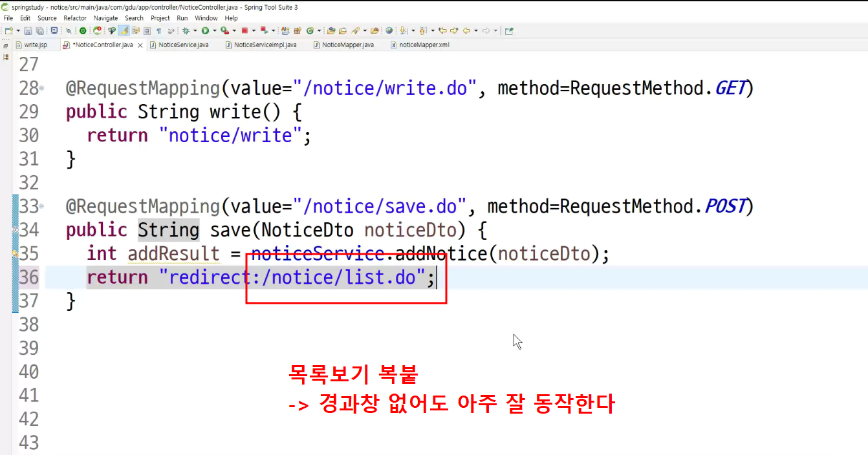Click the Open Type icon

[331, 30]
